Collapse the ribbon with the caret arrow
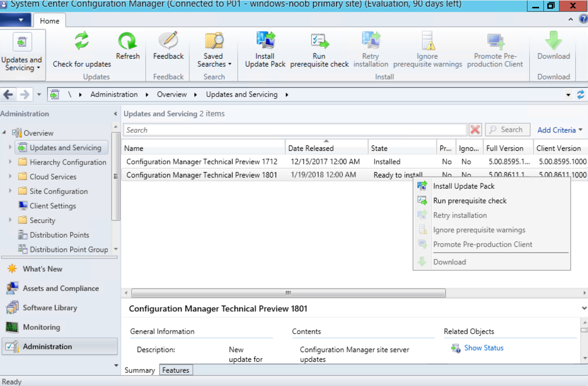 pyautogui.click(x=572, y=19)
